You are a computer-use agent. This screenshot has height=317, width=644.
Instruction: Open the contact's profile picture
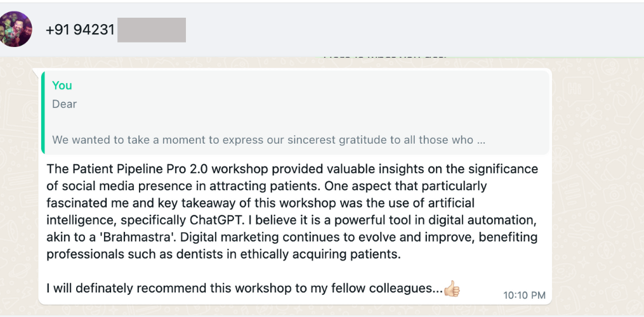tap(16, 29)
